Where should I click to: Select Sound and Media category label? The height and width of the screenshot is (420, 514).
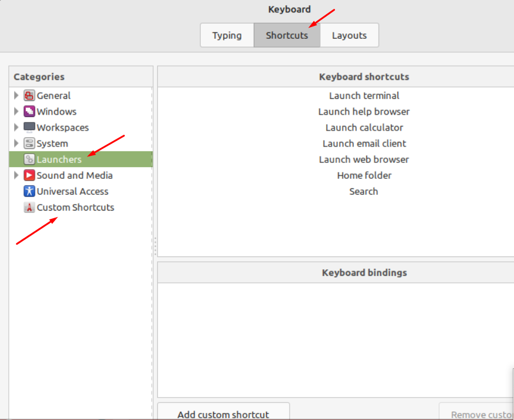tap(74, 175)
